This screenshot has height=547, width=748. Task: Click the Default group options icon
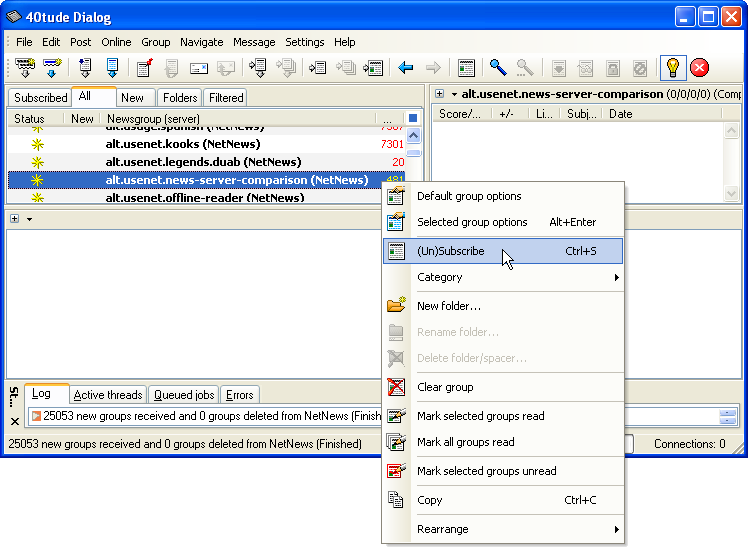pyautogui.click(x=396, y=196)
